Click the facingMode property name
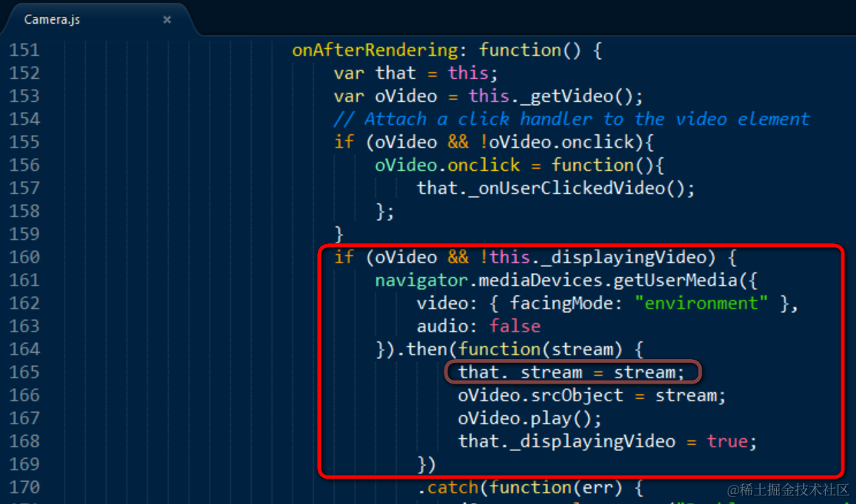The image size is (856, 504). click(x=560, y=303)
